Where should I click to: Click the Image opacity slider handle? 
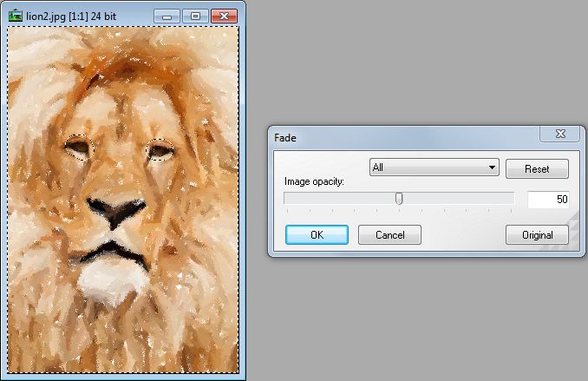pyautogui.click(x=399, y=199)
